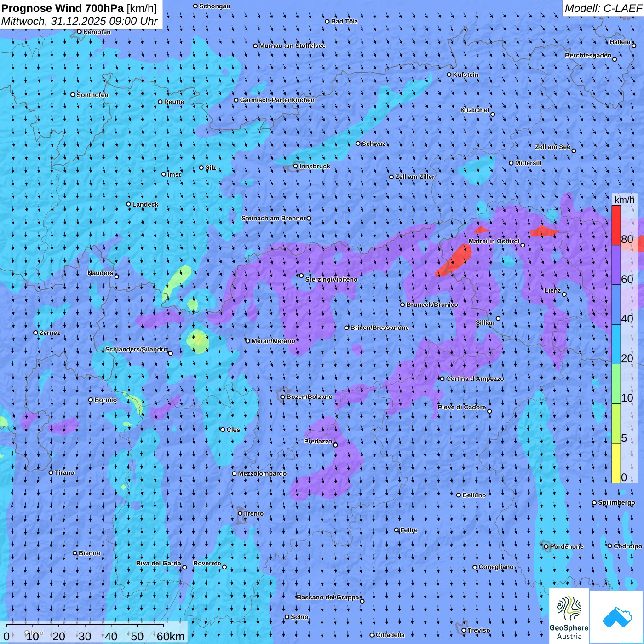This screenshot has height=644, width=644.
Task: Click the 'Meran/Merano' label
Action: point(273,341)
